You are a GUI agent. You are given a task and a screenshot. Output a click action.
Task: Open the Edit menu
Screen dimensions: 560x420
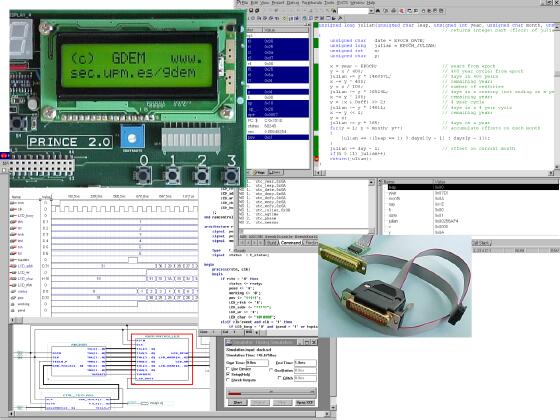coord(254,2)
